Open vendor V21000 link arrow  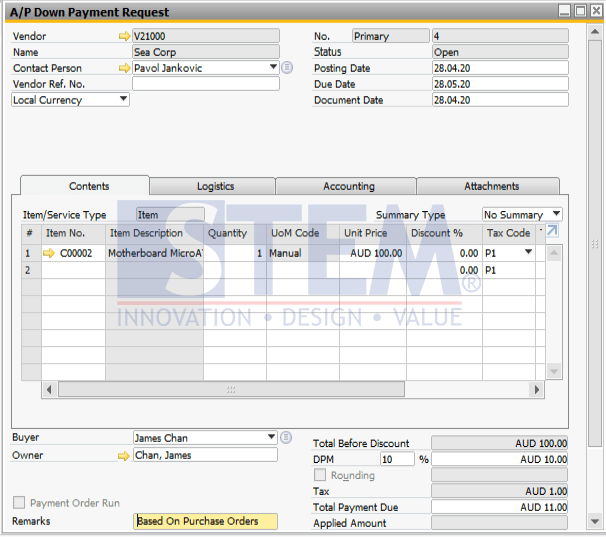[x=124, y=36]
